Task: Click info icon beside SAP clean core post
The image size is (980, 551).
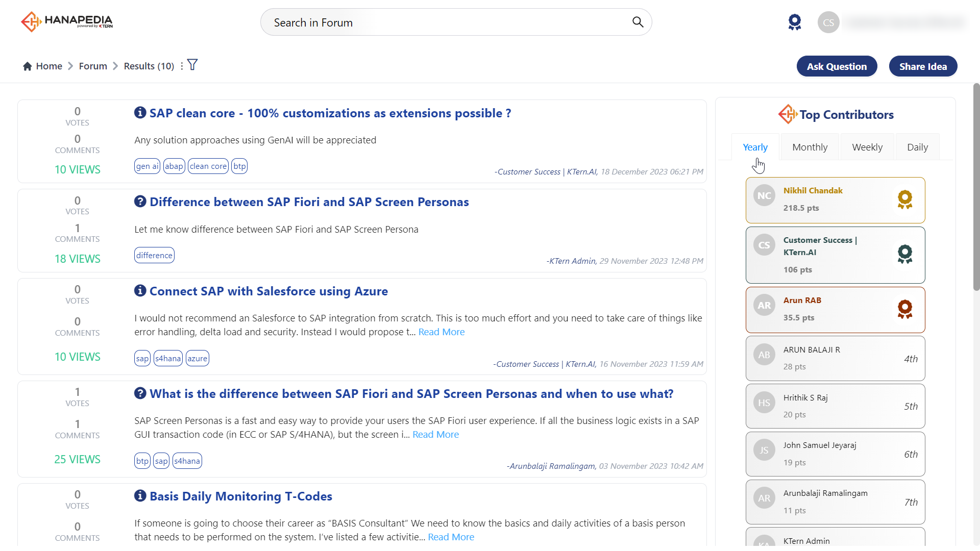Action: 140,112
